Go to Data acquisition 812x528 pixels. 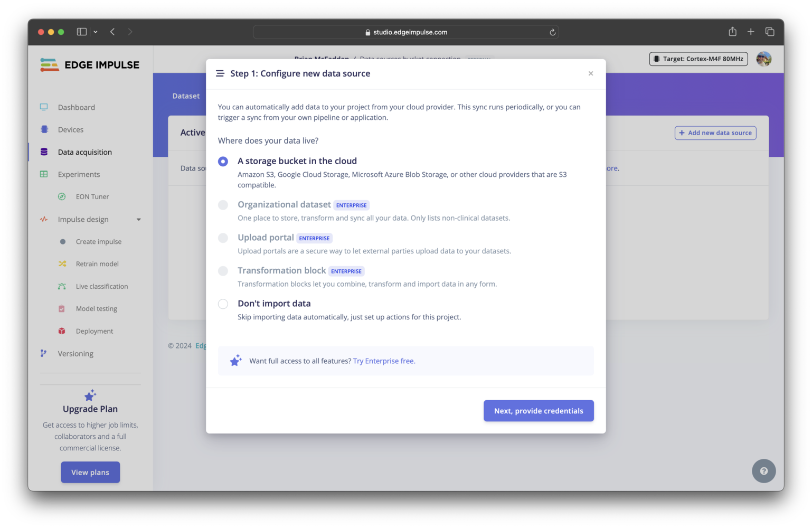pos(85,152)
